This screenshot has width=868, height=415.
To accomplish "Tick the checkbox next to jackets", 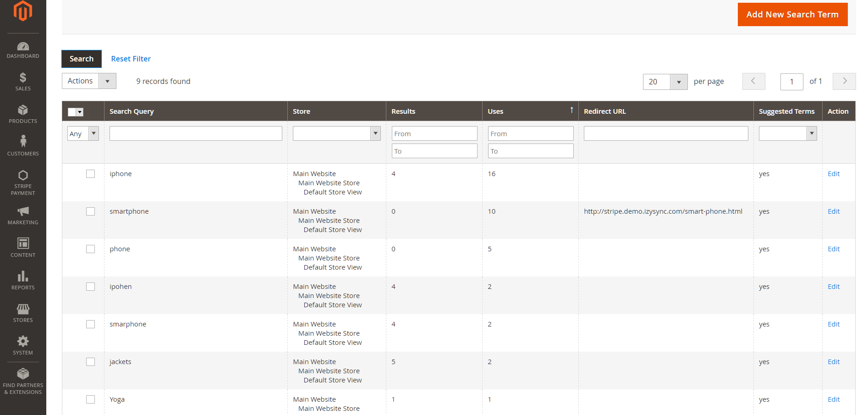I will (x=90, y=362).
